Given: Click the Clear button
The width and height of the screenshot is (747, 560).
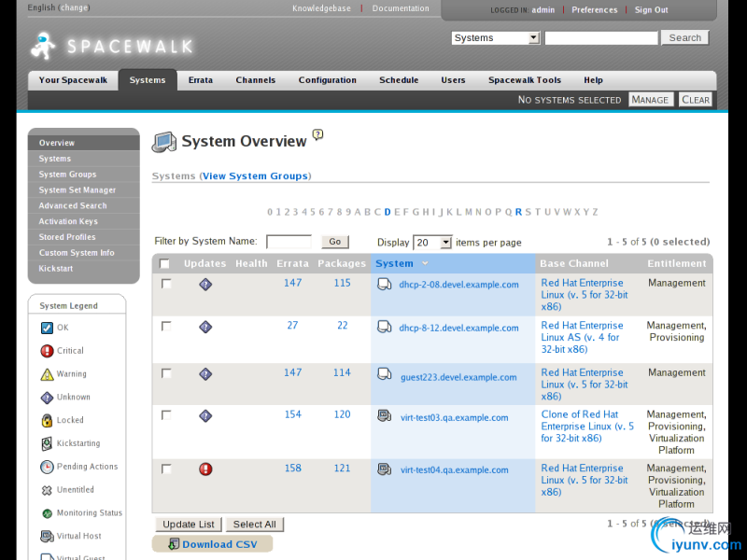Looking at the screenshot, I should [x=695, y=100].
